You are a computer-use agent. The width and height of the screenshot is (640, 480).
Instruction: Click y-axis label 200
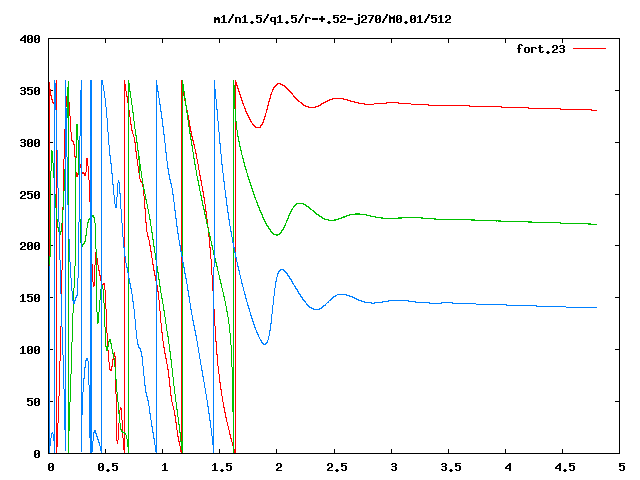(30, 246)
